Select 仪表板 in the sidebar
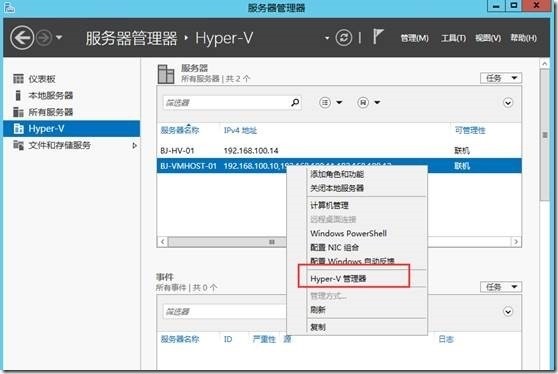The image size is (558, 374). 71,79
